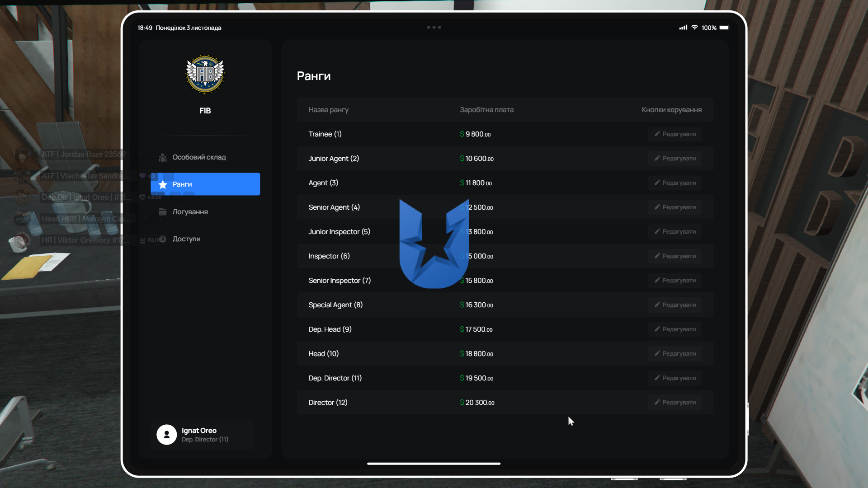868x488 pixels.
Task: Click the Кнопки керування column header
Action: point(671,110)
